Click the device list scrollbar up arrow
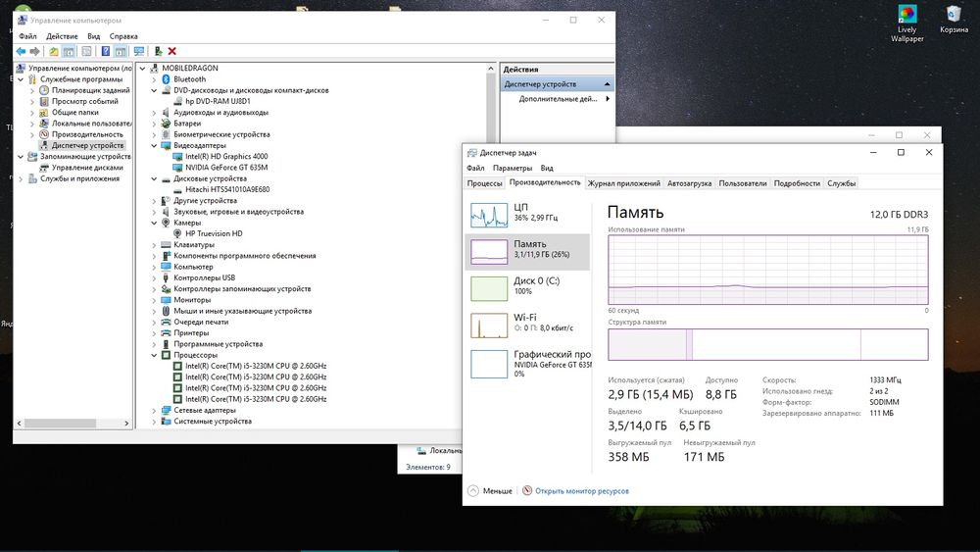980x552 pixels. coord(491,68)
